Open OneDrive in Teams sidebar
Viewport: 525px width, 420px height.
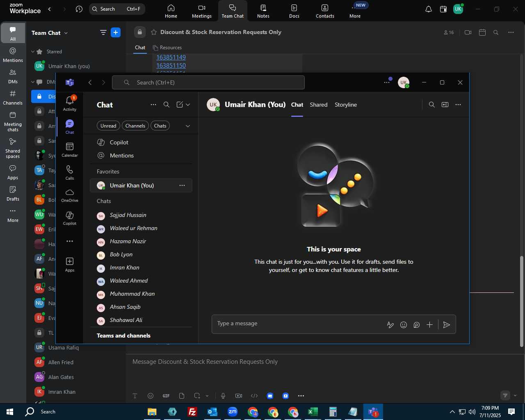tap(70, 195)
